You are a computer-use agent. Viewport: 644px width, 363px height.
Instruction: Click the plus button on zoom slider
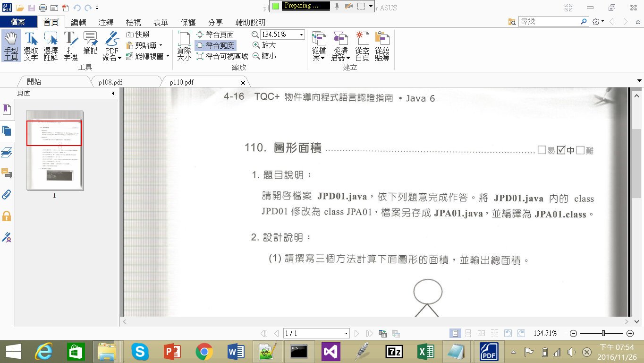[x=630, y=333]
